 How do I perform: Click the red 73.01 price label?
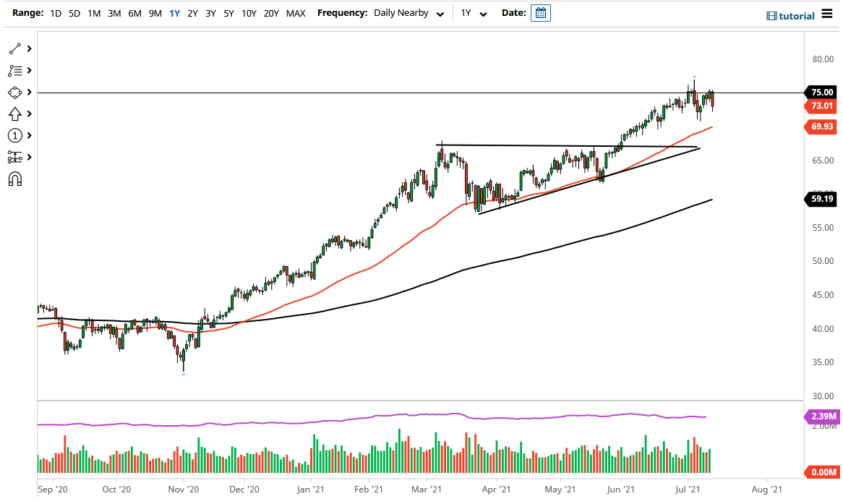coord(821,106)
